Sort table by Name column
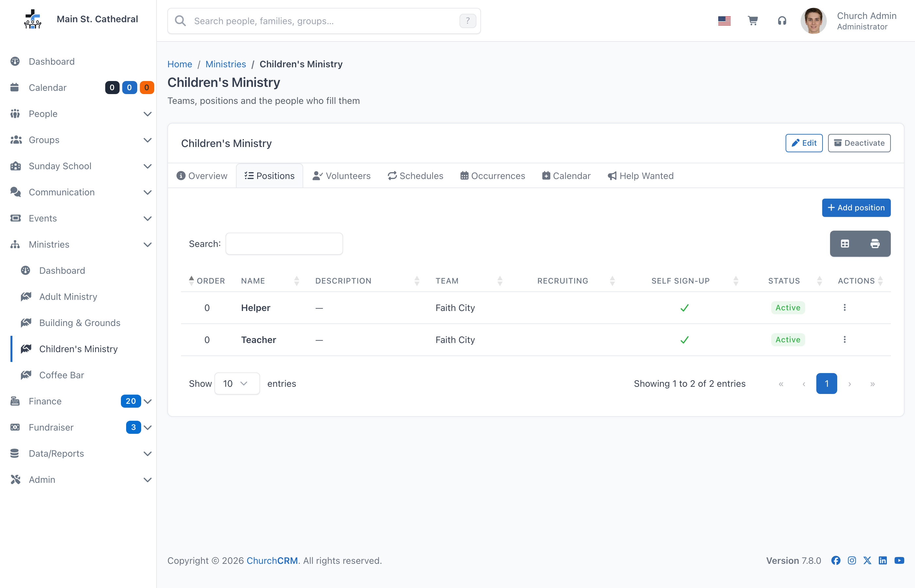915x588 pixels. (270, 281)
